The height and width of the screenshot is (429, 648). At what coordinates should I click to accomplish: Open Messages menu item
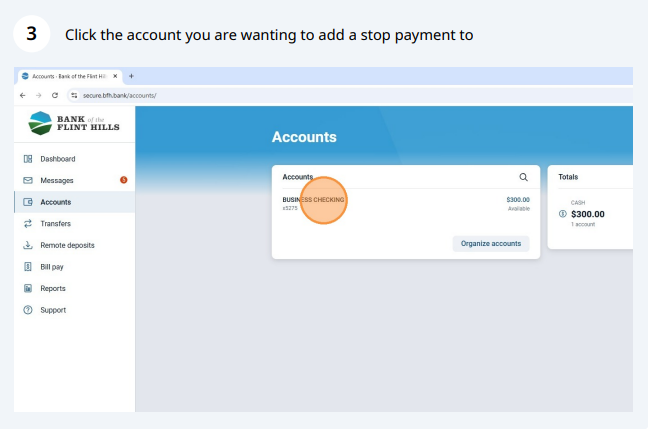(74, 180)
